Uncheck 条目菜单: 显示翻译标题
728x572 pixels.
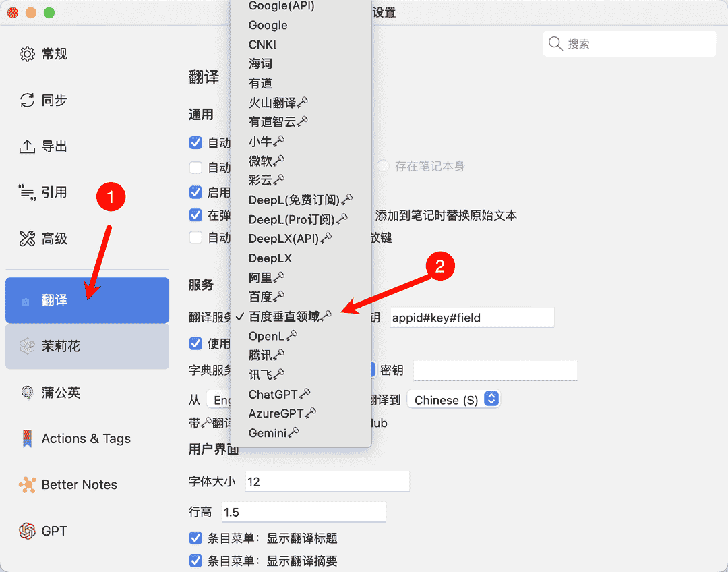point(195,538)
